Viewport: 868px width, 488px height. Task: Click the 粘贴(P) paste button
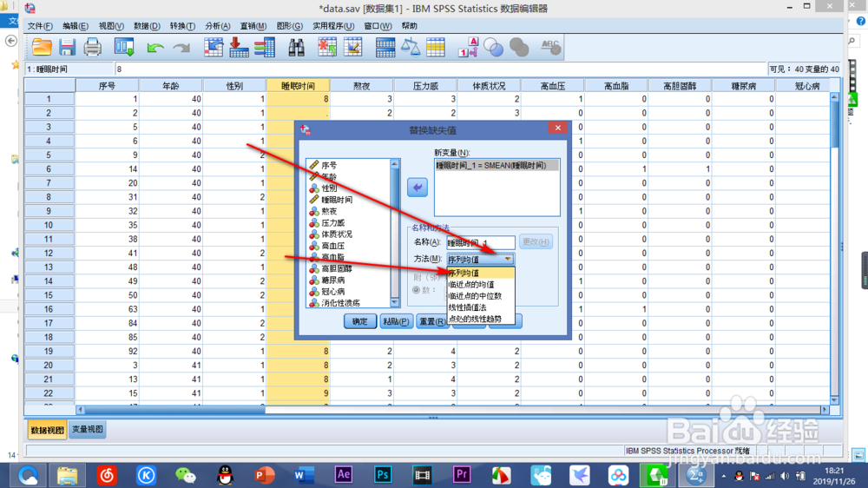[x=396, y=321]
